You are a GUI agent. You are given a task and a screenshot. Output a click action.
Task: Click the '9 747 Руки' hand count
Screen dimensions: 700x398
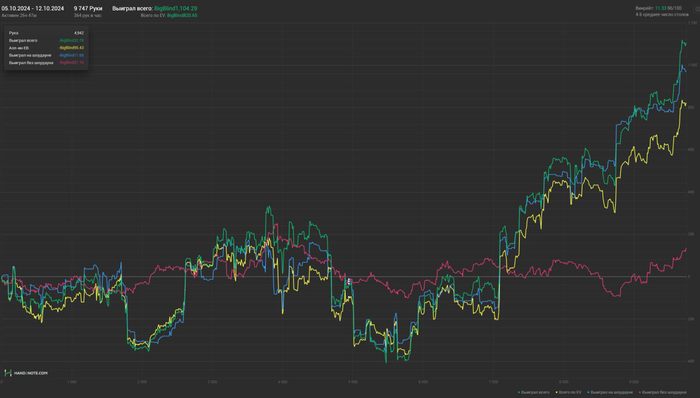click(88, 8)
